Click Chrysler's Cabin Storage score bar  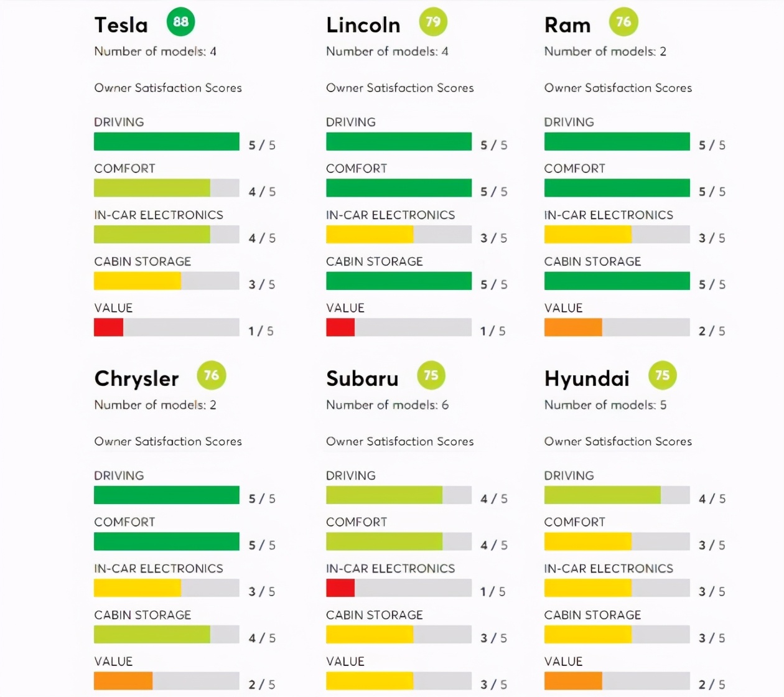[167, 635]
